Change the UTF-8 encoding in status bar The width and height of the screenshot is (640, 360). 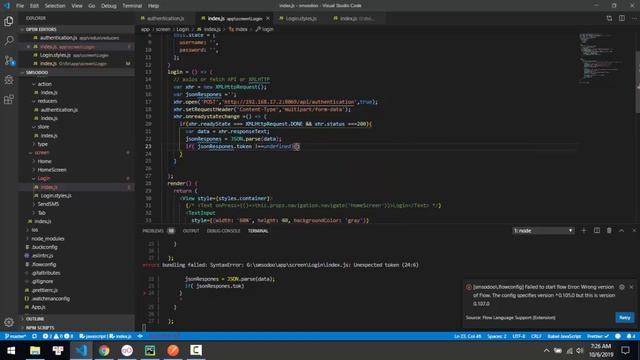pos(519,336)
